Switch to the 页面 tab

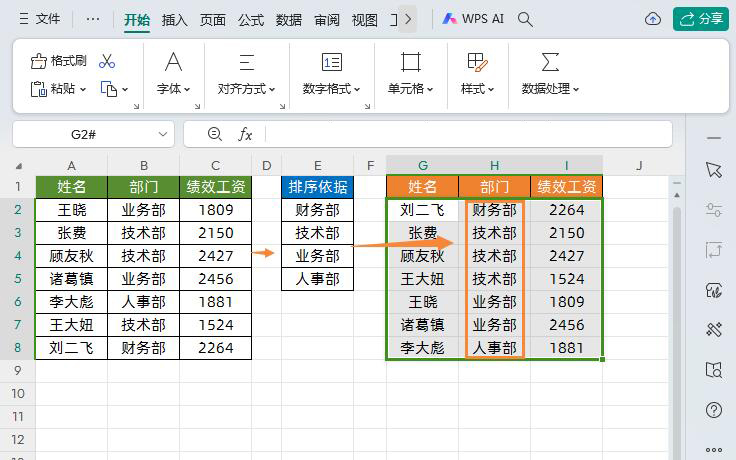[x=213, y=20]
